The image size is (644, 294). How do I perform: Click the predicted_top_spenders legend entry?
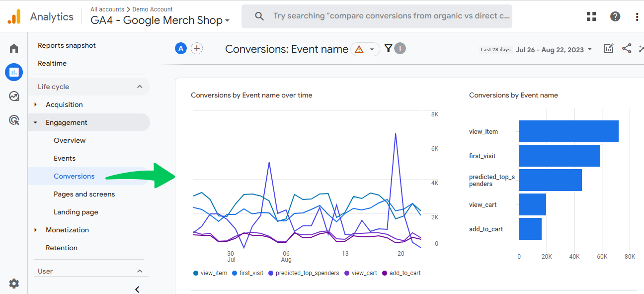click(x=304, y=273)
